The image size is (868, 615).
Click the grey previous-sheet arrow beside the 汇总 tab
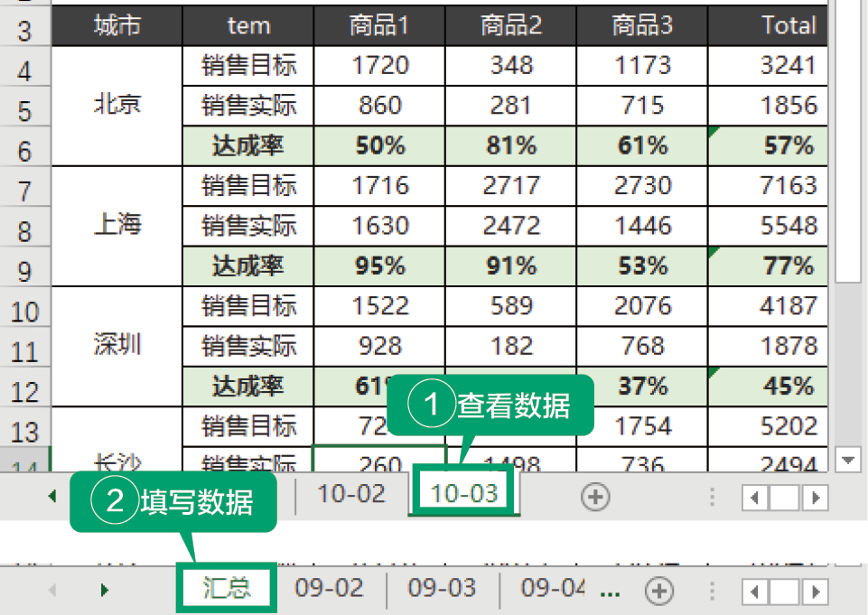tap(51, 591)
